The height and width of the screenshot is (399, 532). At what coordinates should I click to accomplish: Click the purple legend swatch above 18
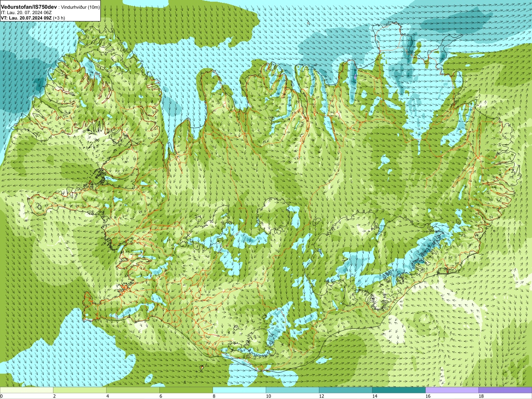505,390
